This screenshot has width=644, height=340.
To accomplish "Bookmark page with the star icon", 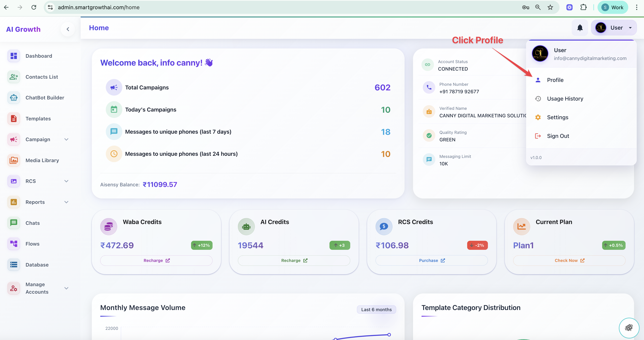I will pos(550,7).
